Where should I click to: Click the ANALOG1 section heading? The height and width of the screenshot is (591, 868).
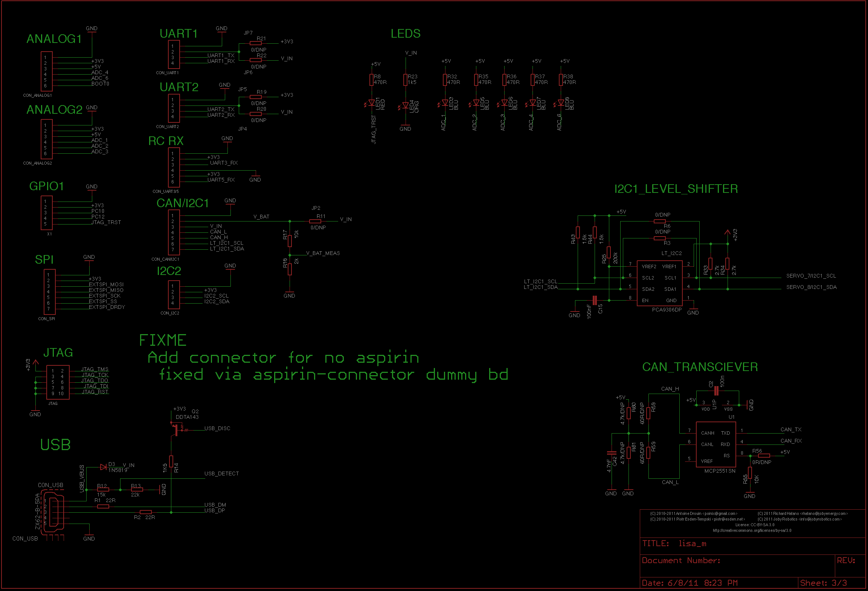click(x=54, y=39)
